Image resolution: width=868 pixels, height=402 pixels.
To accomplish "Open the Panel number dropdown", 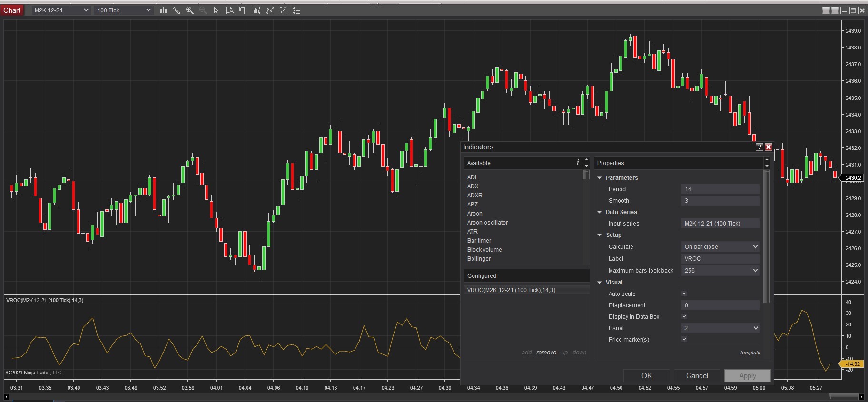I will (x=720, y=328).
